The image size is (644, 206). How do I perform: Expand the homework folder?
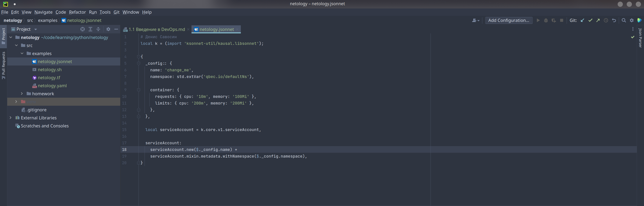point(22,93)
